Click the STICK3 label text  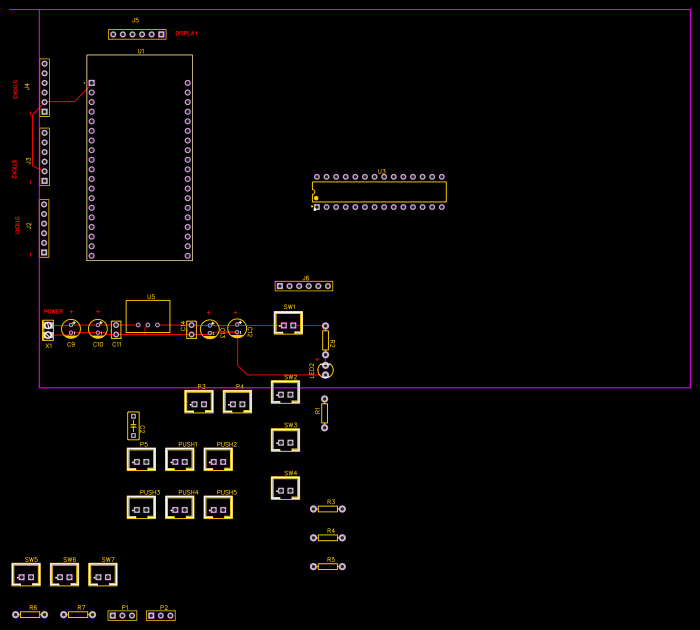click(15, 89)
